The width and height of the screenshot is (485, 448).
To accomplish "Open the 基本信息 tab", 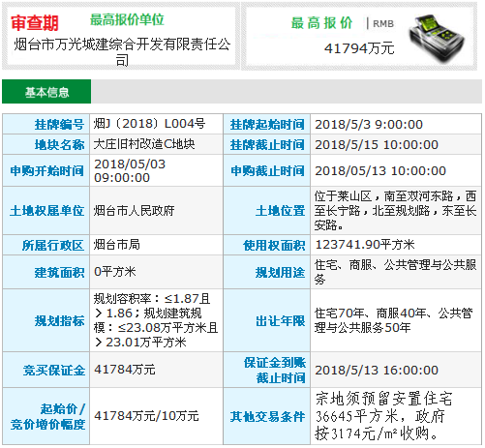I will [46, 92].
